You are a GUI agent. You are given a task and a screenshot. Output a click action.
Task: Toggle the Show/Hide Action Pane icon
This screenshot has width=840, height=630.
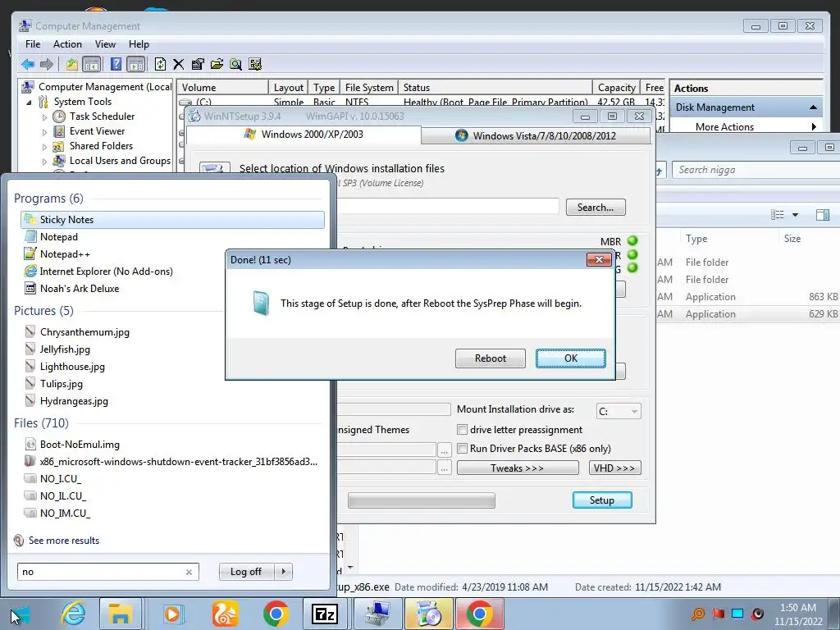click(136, 65)
